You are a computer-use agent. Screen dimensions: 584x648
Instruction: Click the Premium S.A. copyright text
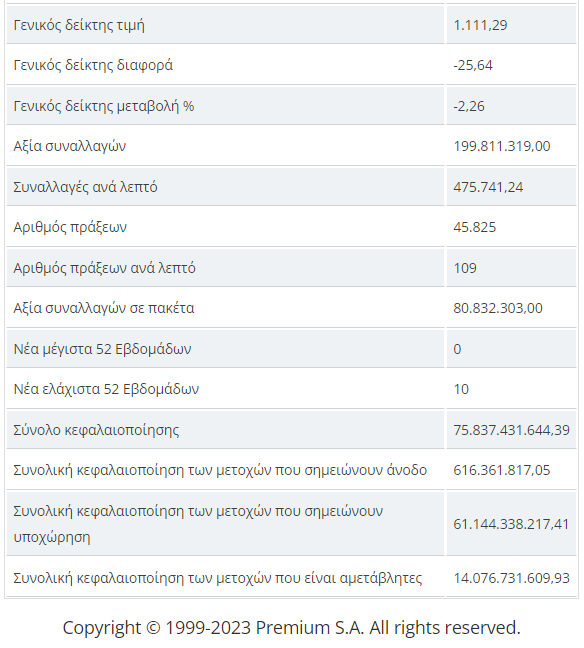tap(291, 628)
